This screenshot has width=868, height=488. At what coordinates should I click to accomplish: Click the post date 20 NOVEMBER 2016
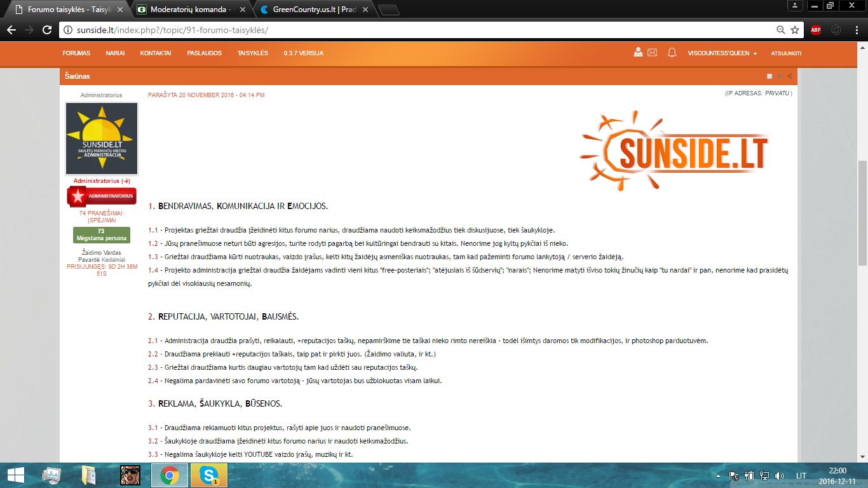(x=207, y=95)
